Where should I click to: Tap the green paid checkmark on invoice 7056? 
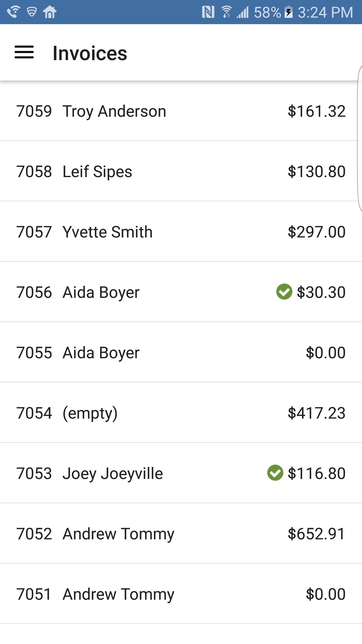tap(284, 292)
